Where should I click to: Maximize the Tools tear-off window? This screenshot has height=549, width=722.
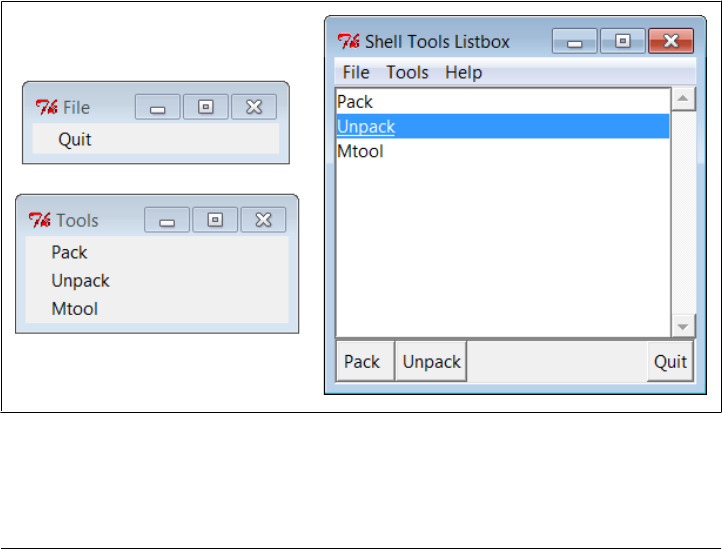pyautogui.click(x=215, y=220)
